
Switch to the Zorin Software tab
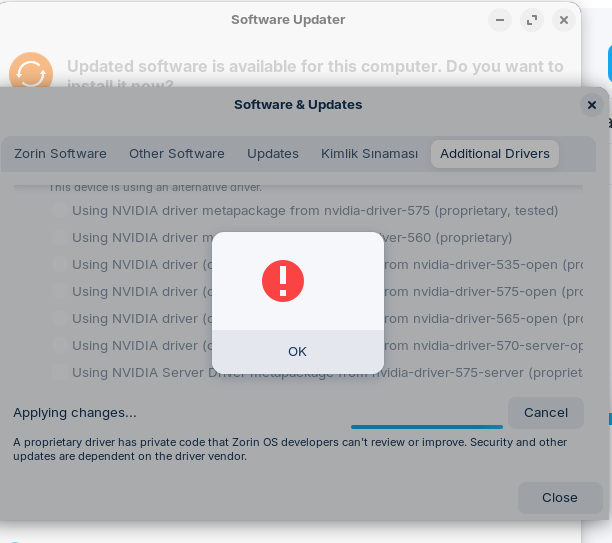(x=60, y=154)
